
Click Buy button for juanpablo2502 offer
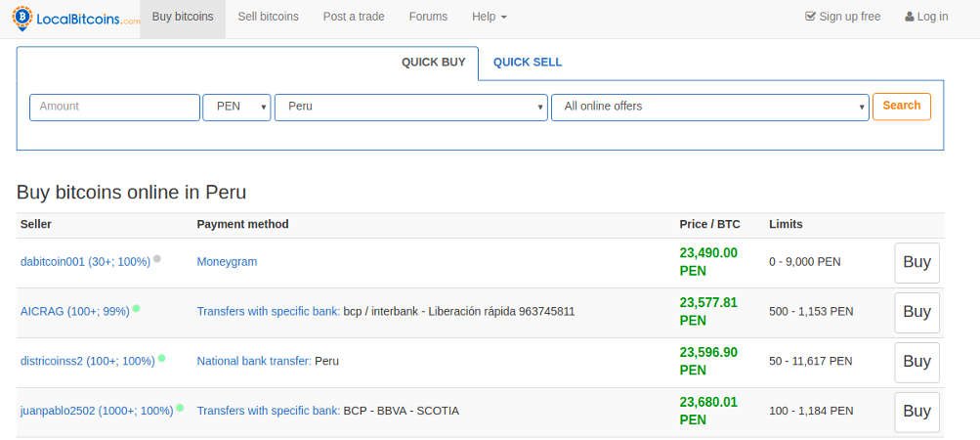tap(916, 412)
